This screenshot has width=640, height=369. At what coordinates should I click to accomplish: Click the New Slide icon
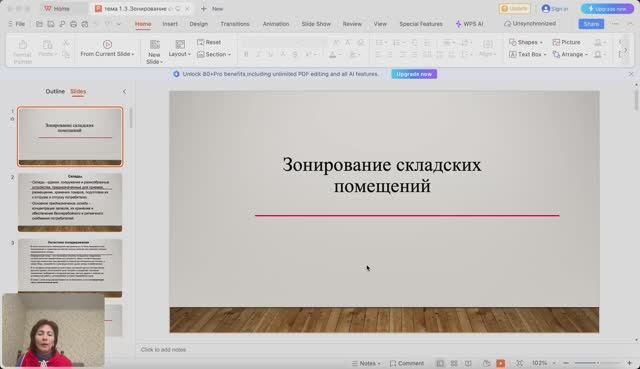click(x=154, y=44)
